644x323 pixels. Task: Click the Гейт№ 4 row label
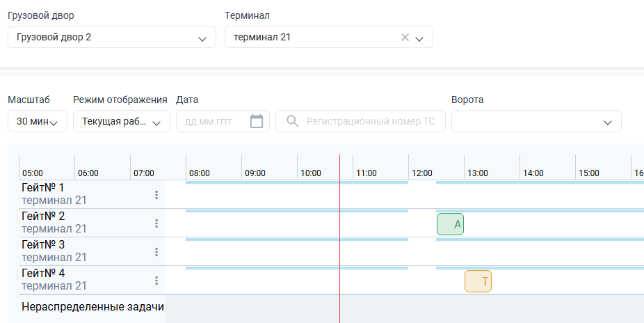(x=43, y=274)
